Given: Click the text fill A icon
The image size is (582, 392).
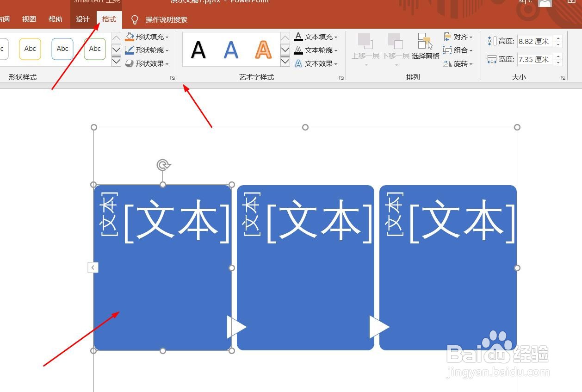Looking at the screenshot, I should pos(298,37).
